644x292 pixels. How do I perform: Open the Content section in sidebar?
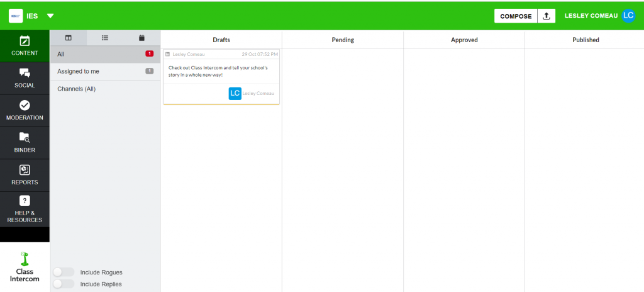coord(25,46)
